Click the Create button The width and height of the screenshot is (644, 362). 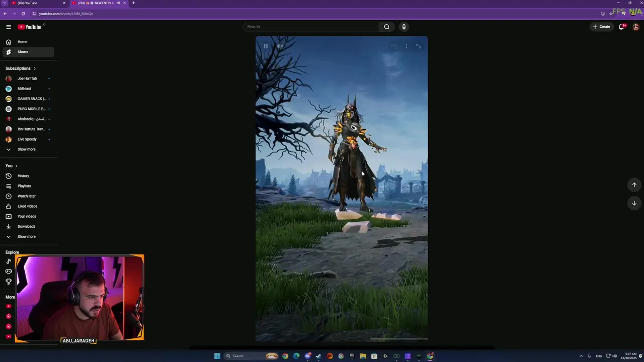click(601, 27)
